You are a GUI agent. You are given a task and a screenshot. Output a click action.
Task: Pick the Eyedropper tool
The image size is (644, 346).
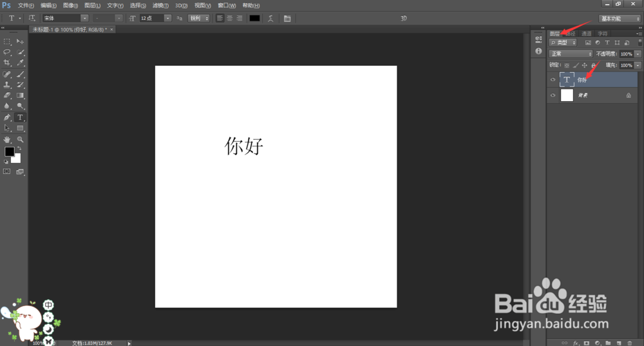[20, 62]
